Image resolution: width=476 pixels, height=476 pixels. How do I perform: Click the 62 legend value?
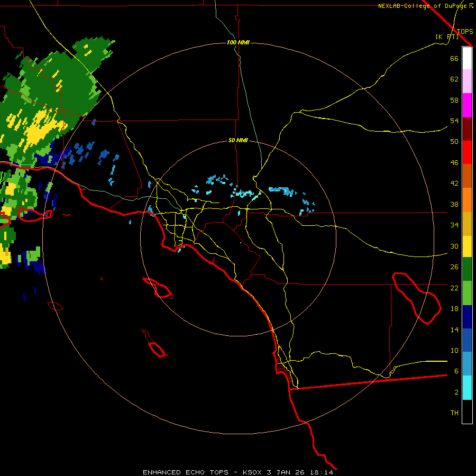454,79
